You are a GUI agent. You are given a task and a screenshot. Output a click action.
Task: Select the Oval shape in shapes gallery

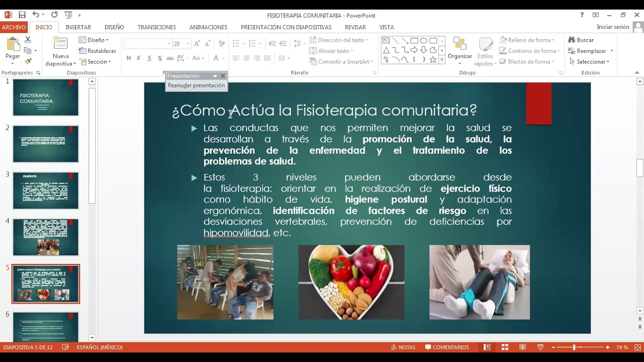[424, 41]
